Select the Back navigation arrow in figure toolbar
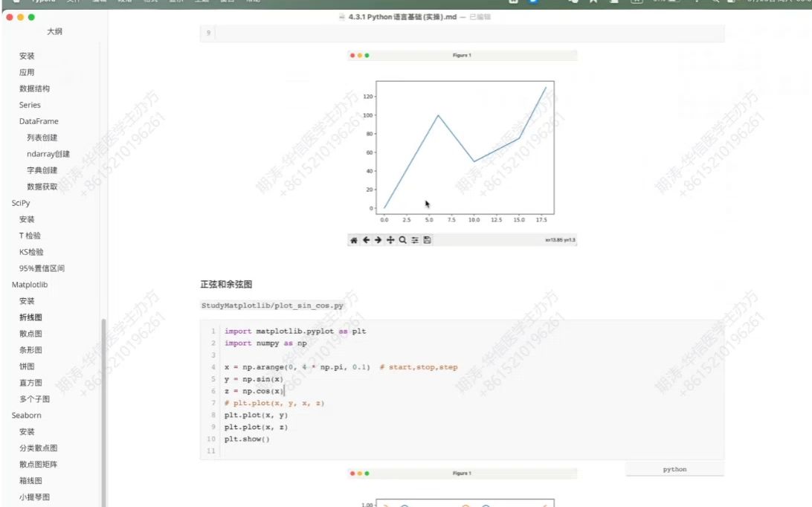This screenshot has height=507, width=812. 365,239
